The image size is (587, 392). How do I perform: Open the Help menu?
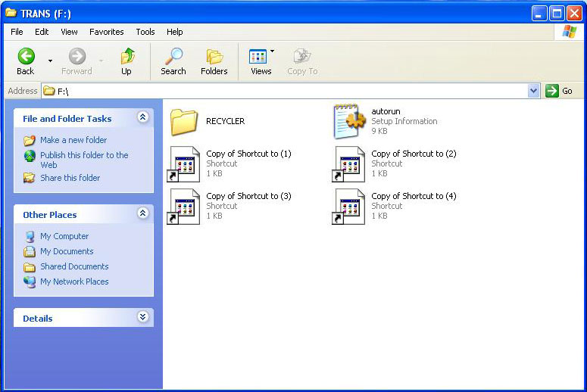coord(175,32)
